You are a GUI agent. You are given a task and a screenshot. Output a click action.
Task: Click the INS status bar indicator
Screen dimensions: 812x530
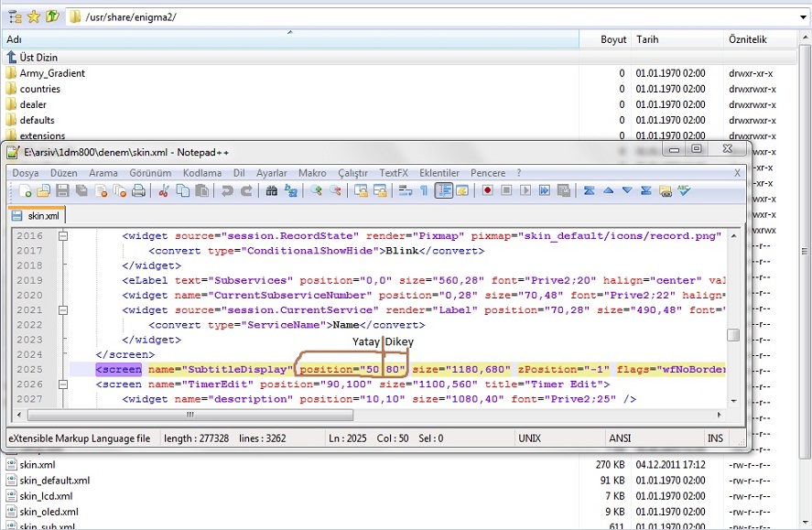[x=715, y=438]
